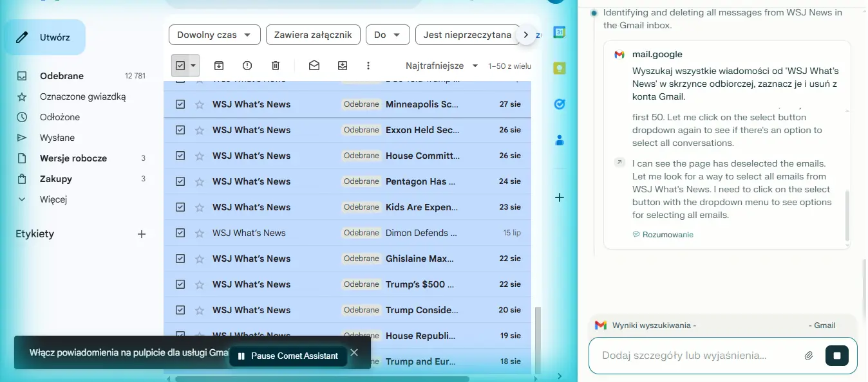Viewport: 868px width, 382px height.
Task: Uncheck the Exxon Held Sec... email checkbox
Action: (180, 130)
